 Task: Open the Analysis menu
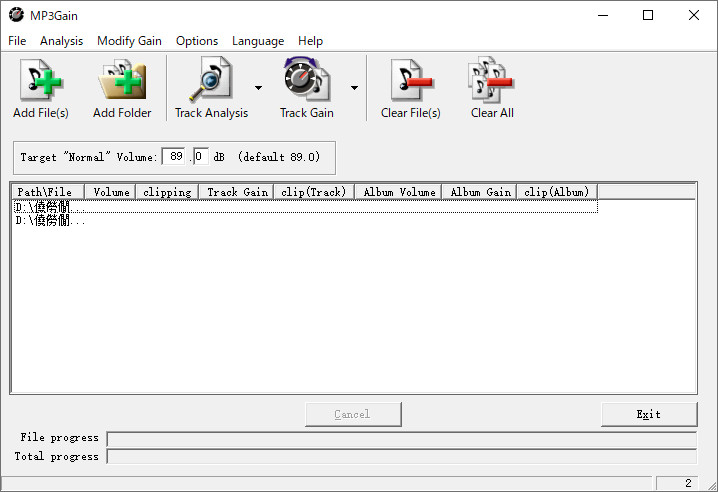[x=61, y=41]
